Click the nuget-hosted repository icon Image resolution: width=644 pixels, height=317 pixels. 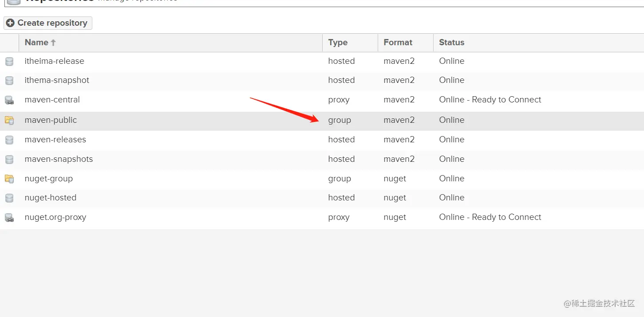pos(9,198)
